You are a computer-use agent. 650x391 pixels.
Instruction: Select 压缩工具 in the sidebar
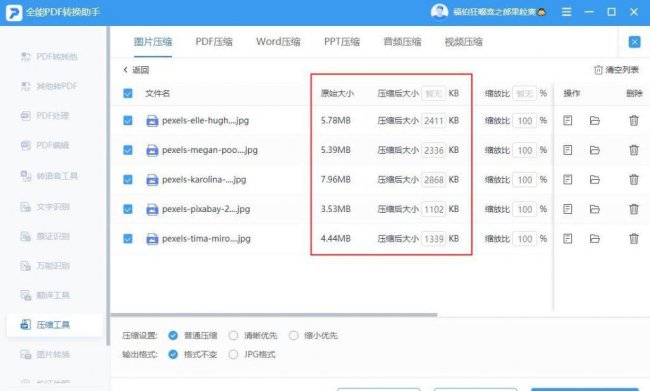[55, 325]
